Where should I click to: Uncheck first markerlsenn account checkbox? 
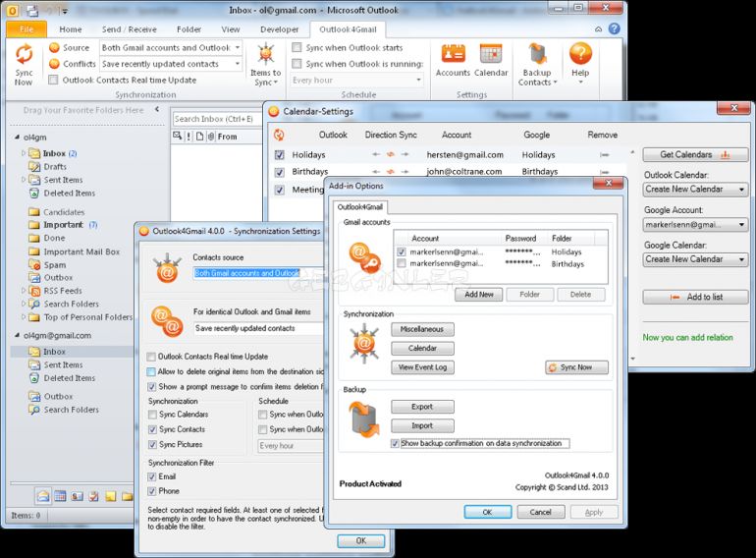(x=402, y=251)
